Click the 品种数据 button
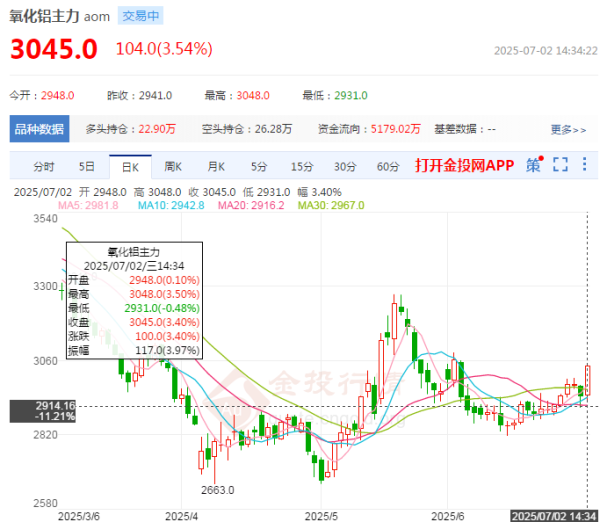Screen dimensions: 600x522 tap(39, 129)
